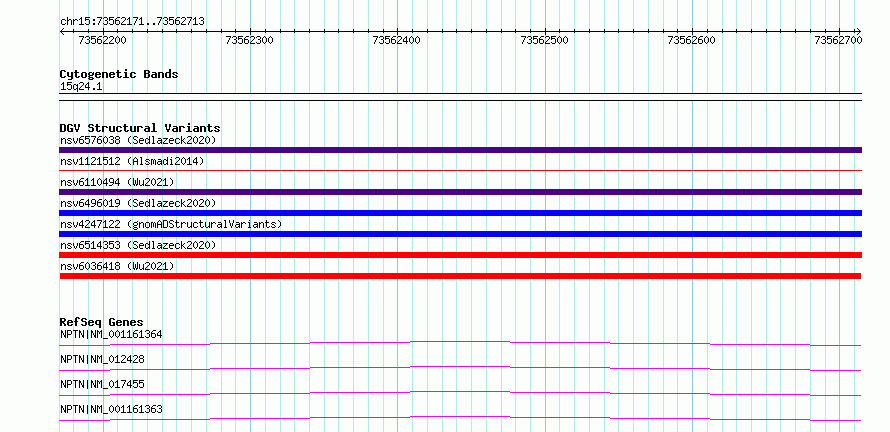The height and width of the screenshot is (432, 890).
Task: Click ruler position 73562700
Action: coord(838,40)
